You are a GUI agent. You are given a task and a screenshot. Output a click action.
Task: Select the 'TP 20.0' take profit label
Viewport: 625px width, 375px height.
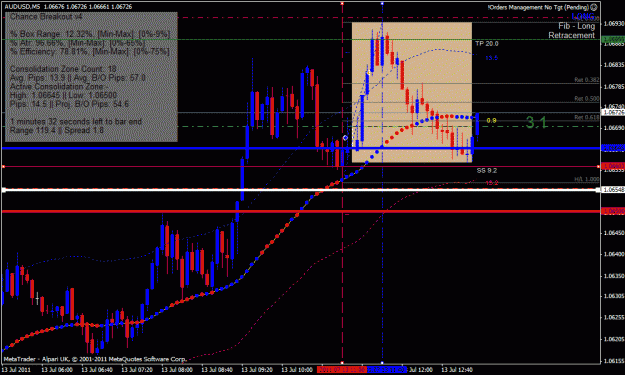click(x=487, y=43)
